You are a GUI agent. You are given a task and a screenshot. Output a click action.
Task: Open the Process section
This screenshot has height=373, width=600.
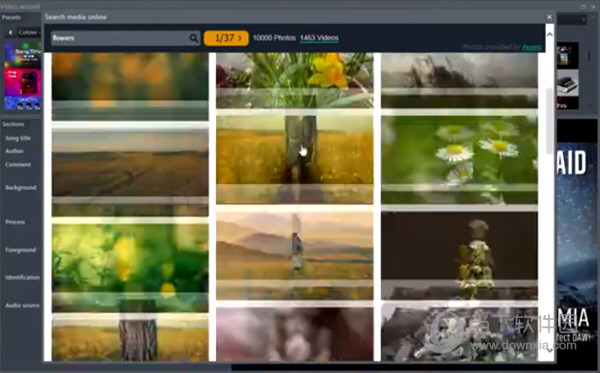[x=15, y=222]
